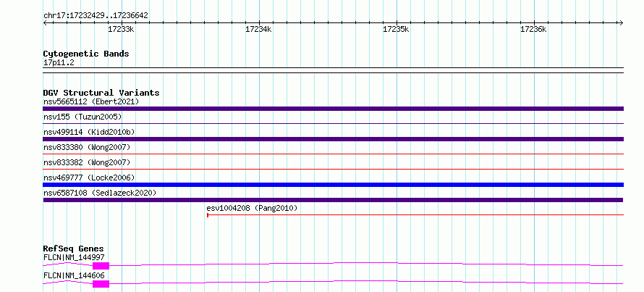
Task: Open the nsv6587108 (Sedlazeck2020) variant label
Action: [100, 193]
